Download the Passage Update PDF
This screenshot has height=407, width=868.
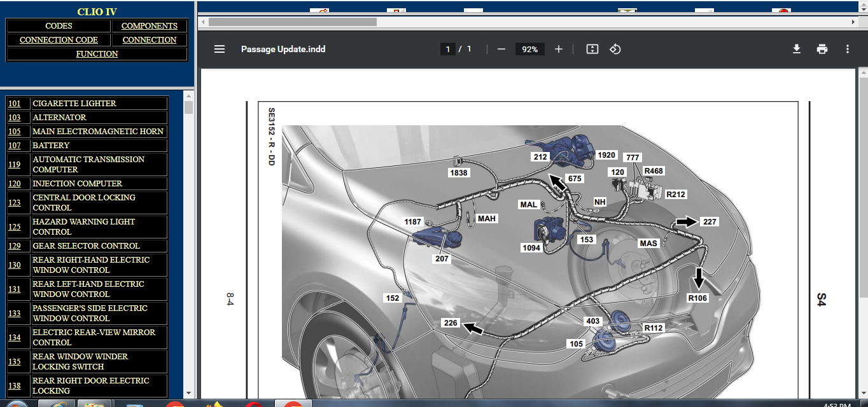[x=797, y=49]
